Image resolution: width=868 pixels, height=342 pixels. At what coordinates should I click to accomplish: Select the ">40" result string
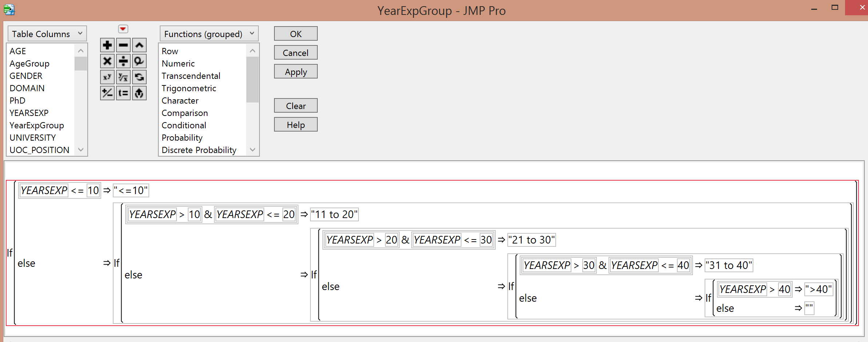click(x=819, y=289)
